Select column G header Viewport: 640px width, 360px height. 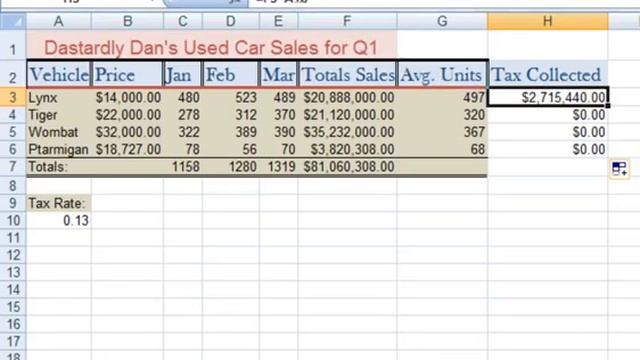click(x=442, y=22)
